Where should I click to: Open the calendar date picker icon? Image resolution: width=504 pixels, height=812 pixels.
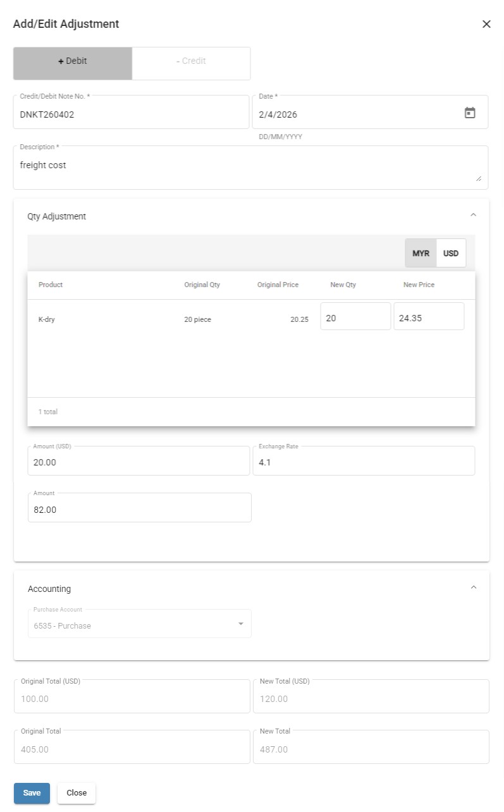[x=470, y=113]
